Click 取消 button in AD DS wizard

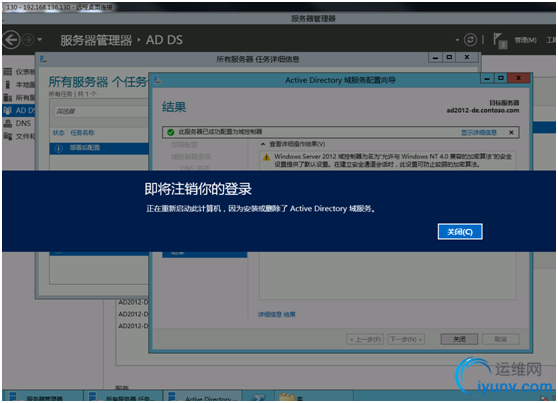[500, 339]
